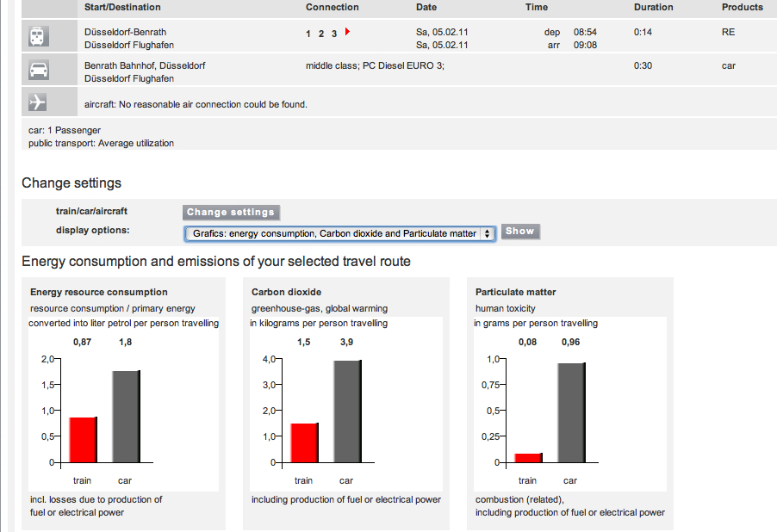Click gray car bar in Carbon dioxide chart
The width and height of the screenshot is (777, 532).
click(347, 411)
